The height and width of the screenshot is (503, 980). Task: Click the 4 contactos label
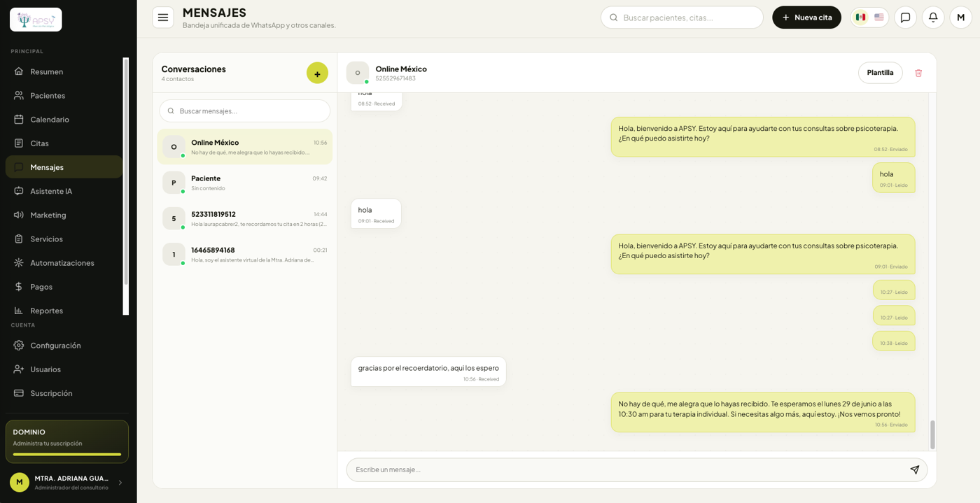tap(178, 79)
